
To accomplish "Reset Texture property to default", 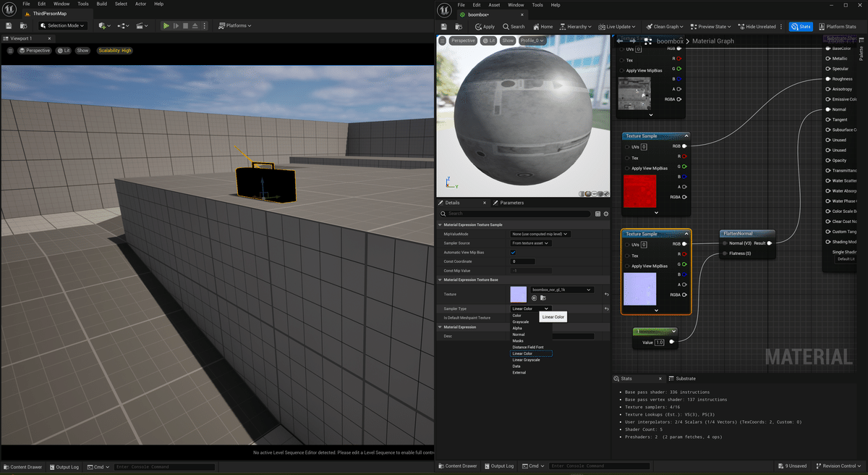I will [606, 294].
